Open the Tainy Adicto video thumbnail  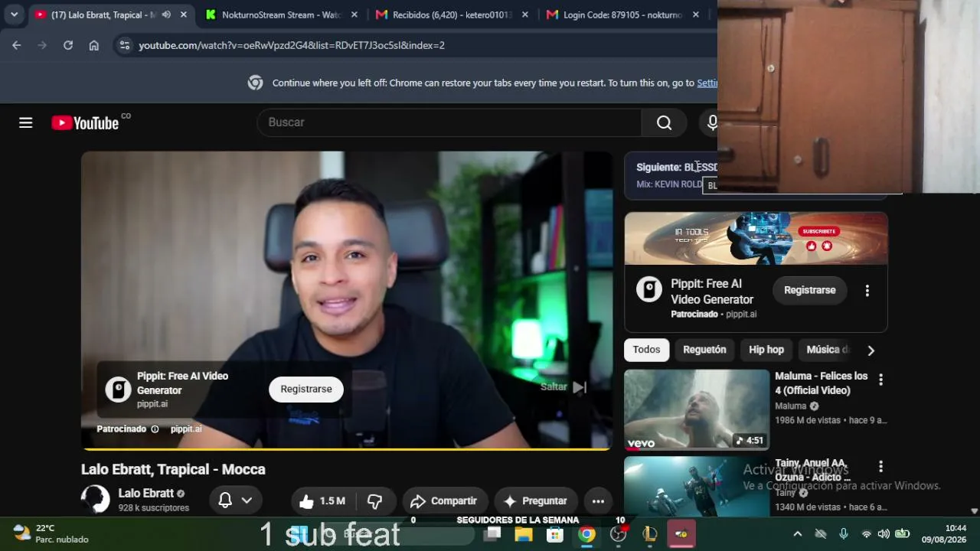point(697,487)
